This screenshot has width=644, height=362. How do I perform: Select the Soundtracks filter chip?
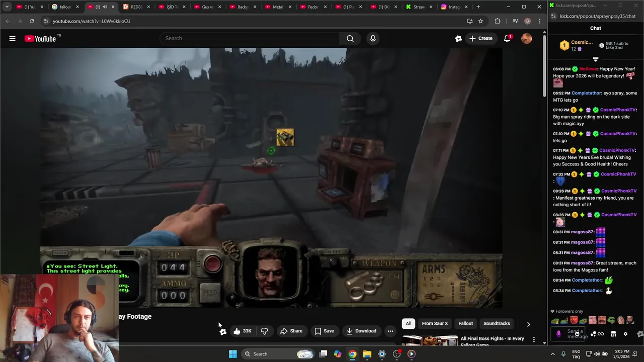(x=497, y=324)
